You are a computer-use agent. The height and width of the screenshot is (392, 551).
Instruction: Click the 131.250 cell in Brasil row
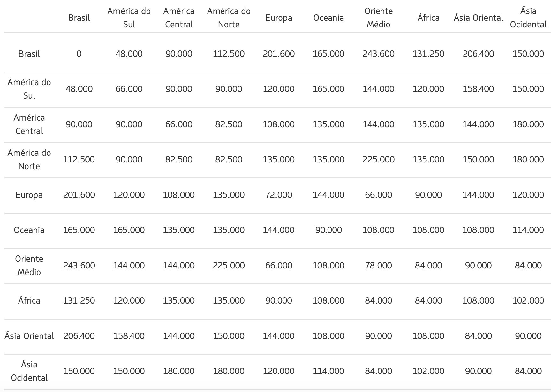428,54
